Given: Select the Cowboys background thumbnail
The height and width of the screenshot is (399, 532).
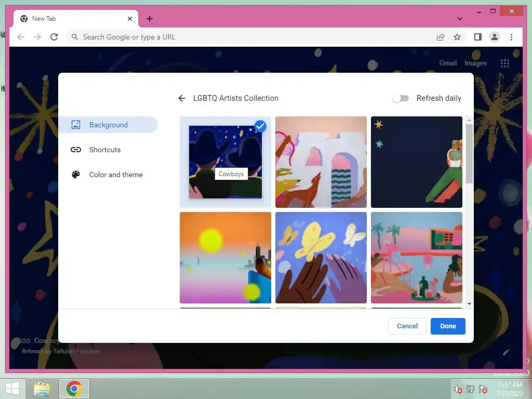Looking at the screenshot, I should click(225, 162).
